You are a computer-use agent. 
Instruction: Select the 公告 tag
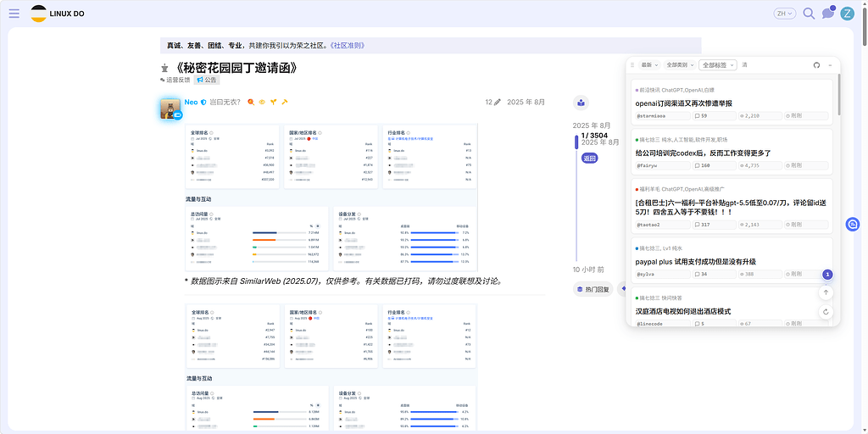(x=207, y=80)
